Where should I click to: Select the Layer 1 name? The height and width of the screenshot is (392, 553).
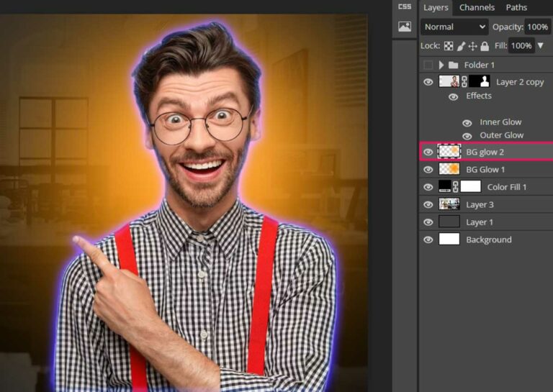(480, 222)
